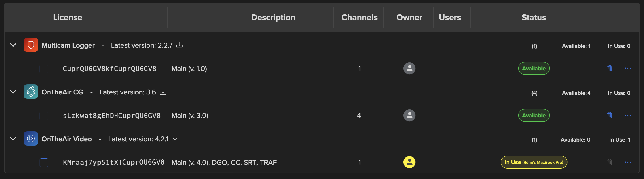
Task: Click the yellow owner avatar of the OnTheAir Video license
Action: pyautogui.click(x=409, y=162)
